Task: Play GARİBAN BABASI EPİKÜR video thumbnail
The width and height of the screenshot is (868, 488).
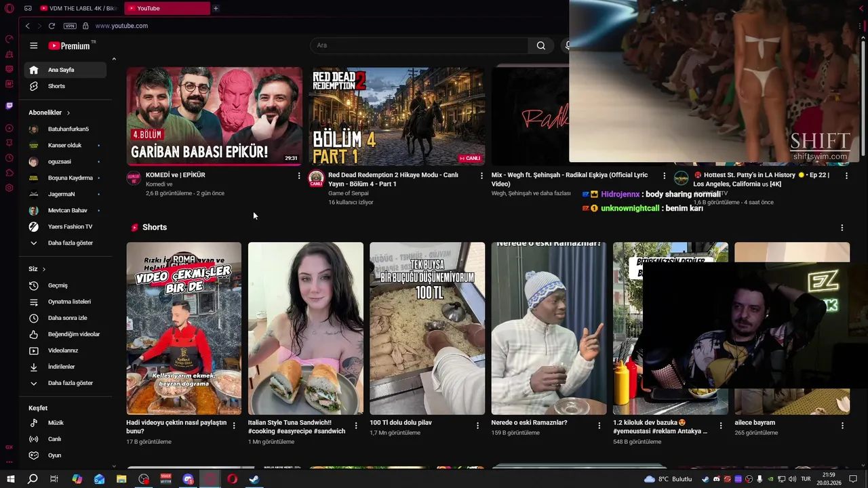Action: (x=214, y=116)
